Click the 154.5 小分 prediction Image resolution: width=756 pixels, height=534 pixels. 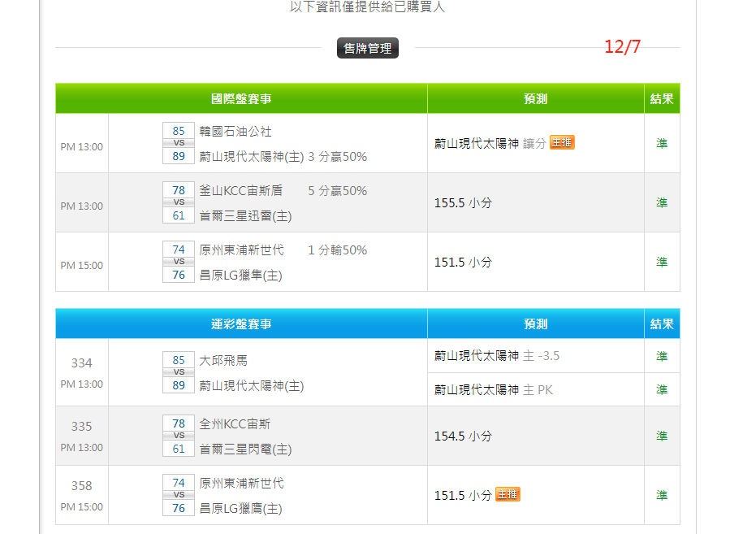(463, 436)
